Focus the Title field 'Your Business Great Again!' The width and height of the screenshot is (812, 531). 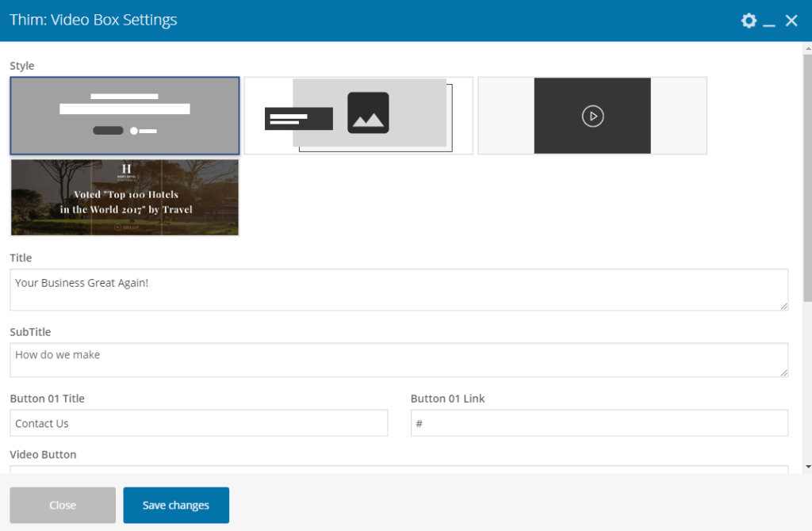tap(396, 289)
